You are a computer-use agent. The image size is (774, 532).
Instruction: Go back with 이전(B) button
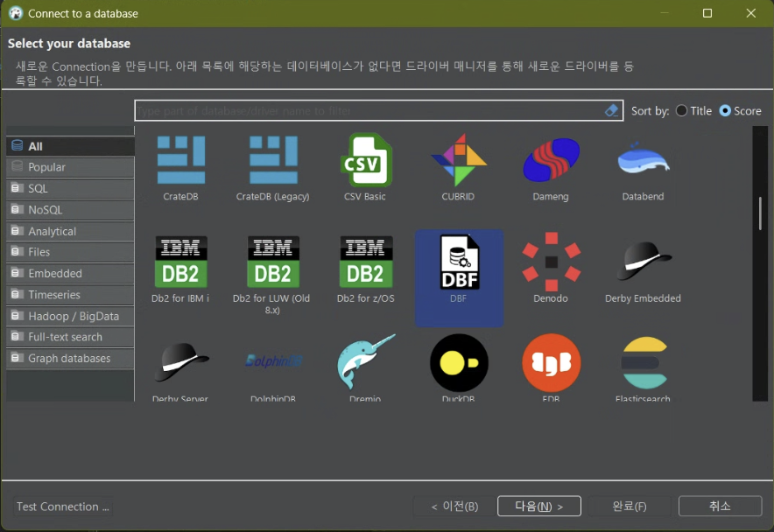pyautogui.click(x=454, y=507)
